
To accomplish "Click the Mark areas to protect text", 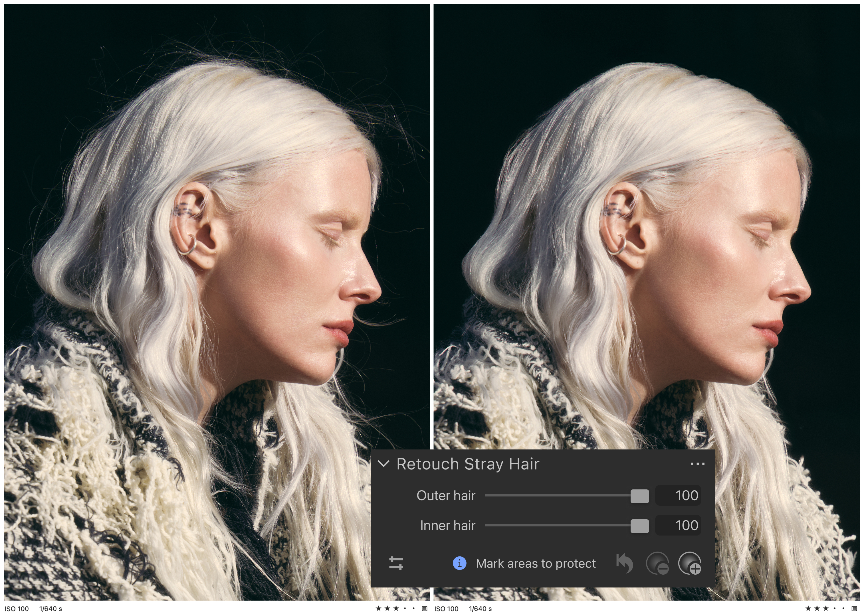I will pos(536,564).
